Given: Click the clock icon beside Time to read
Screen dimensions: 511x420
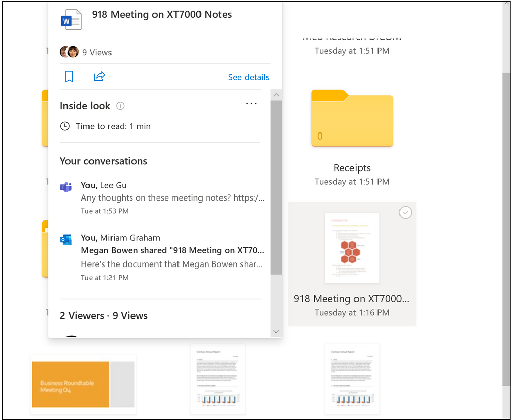Looking at the screenshot, I should [65, 126].
